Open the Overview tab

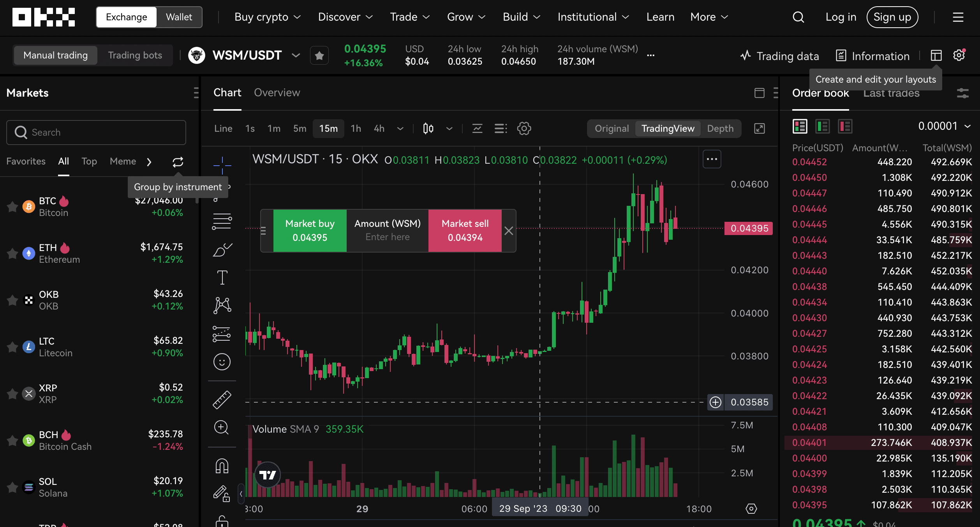pyautogui.click(x=277, y=93)
